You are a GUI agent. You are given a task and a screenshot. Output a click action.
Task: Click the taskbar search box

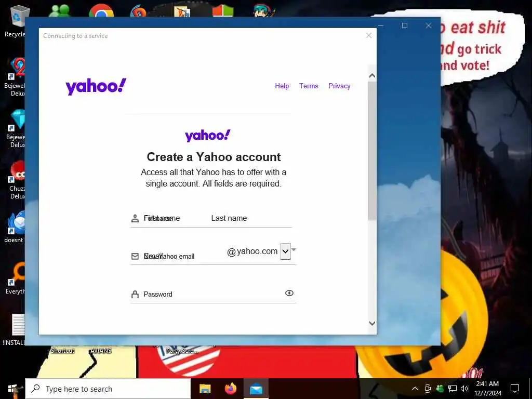click(x=108, y=389)
